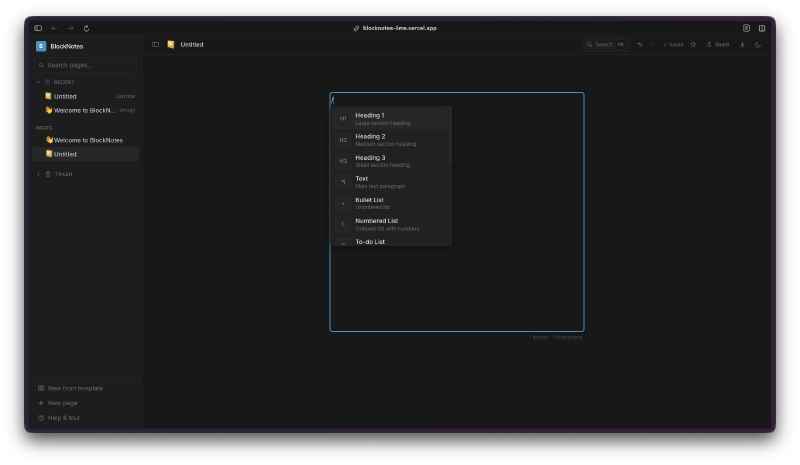This screenshot has width=800, height=465.
Task: Click the word and character count
Action: click(556, 337)
